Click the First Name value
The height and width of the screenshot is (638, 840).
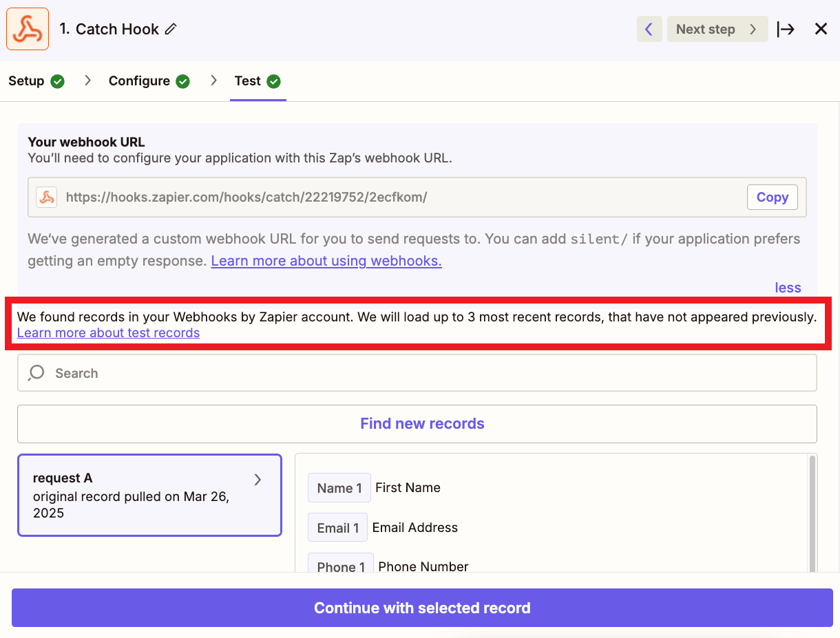(x=408, y=488)
